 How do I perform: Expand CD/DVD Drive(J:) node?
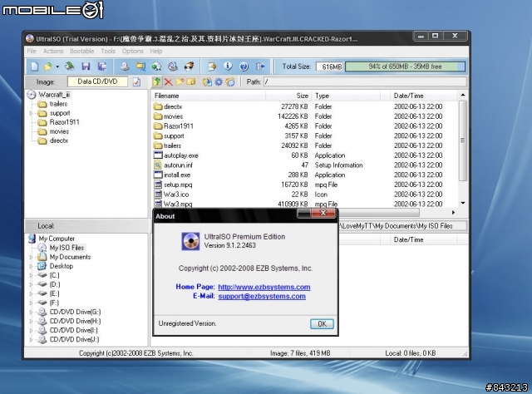coord(32,339)
